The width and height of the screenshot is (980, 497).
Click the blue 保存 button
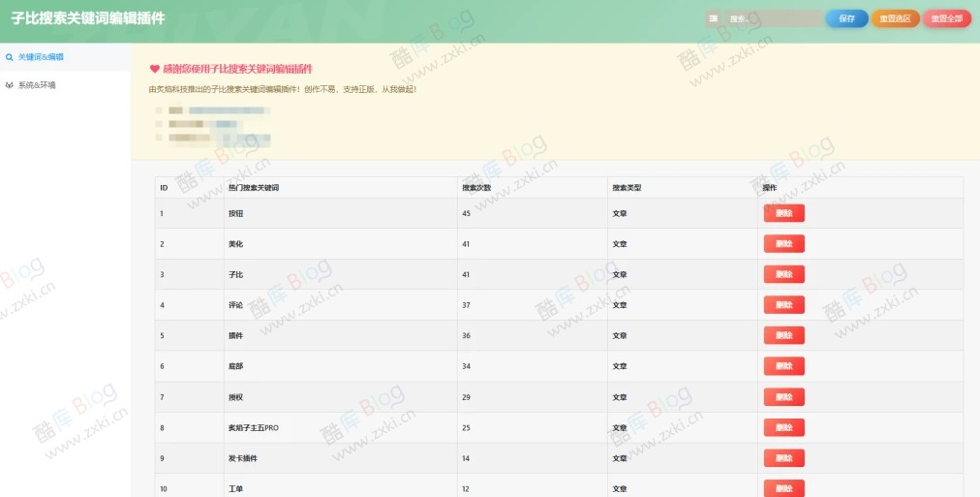click(x=847, y=18)
